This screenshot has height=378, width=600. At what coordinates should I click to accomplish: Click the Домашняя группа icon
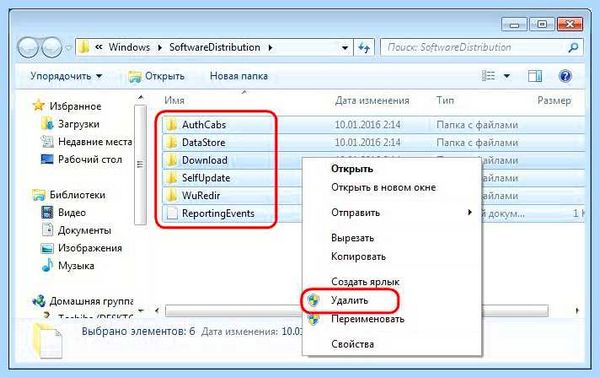point(39,301)
